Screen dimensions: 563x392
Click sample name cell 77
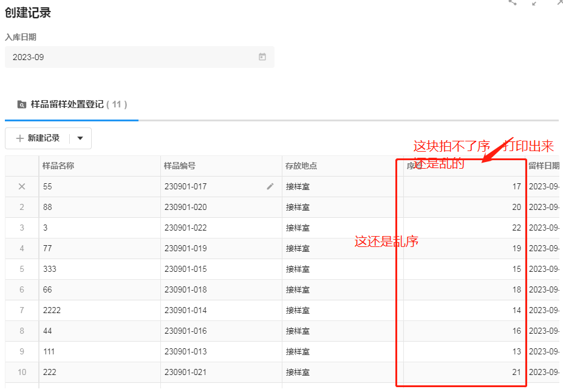point(100,248)
